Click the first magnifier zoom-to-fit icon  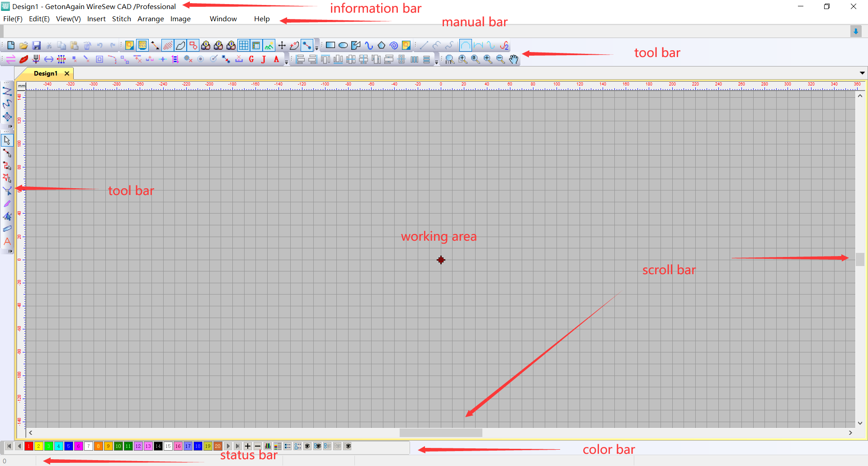tap(449, 59)
